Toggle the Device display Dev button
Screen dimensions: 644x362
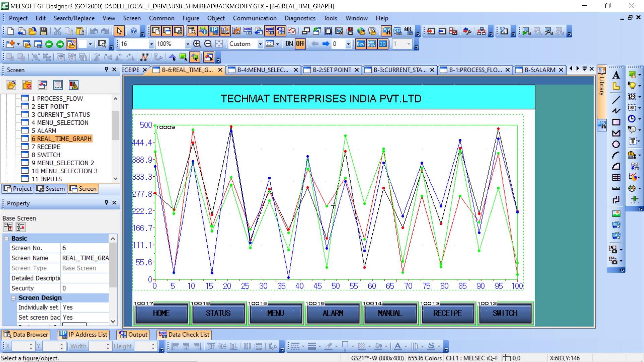(x=361, y=44)
